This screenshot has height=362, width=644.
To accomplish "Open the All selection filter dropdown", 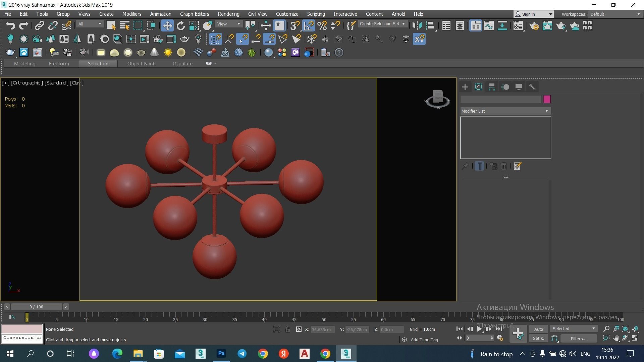I will [x=90, y=24].
